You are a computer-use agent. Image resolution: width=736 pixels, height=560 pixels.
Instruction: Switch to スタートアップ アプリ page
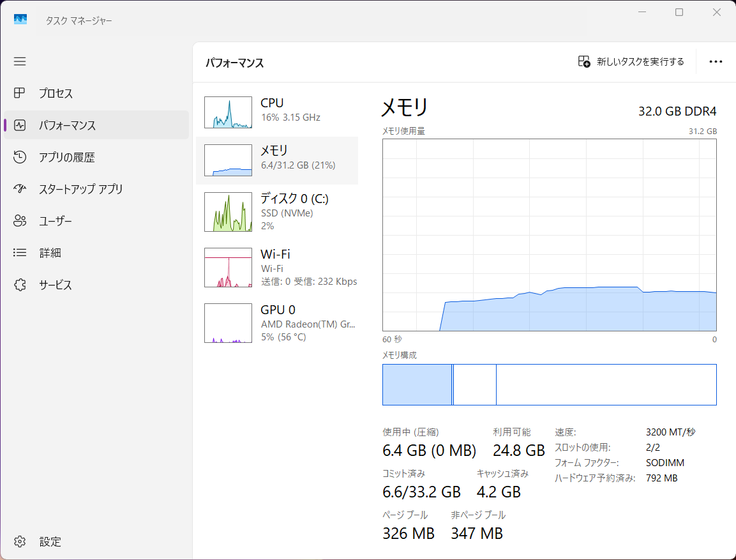coord(96,189)
